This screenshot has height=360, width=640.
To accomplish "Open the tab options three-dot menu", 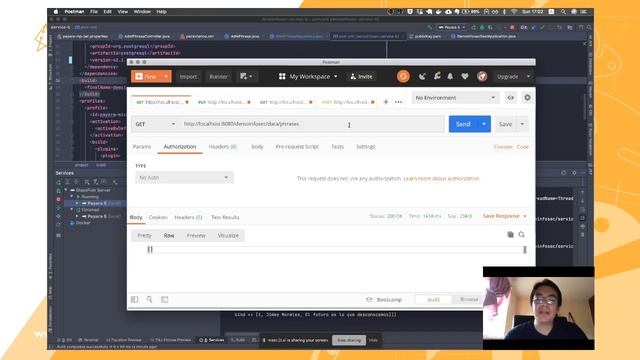I will [398, 102].
